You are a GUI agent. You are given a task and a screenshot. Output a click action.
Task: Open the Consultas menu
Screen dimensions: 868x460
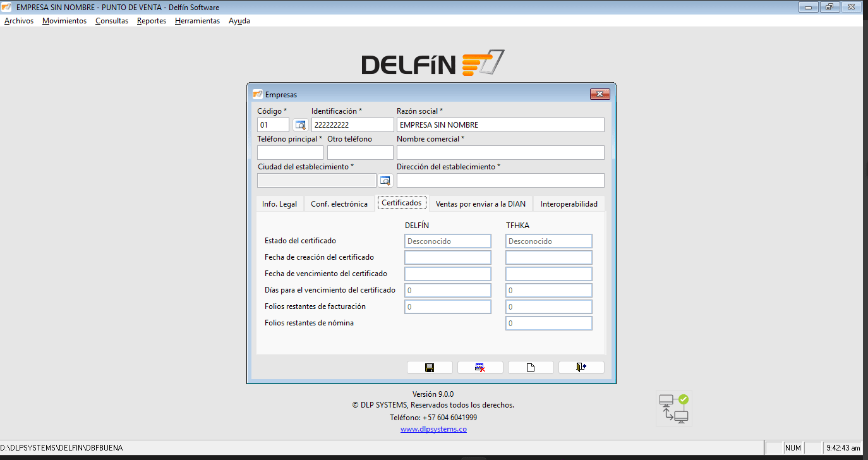tap(111, 20)
